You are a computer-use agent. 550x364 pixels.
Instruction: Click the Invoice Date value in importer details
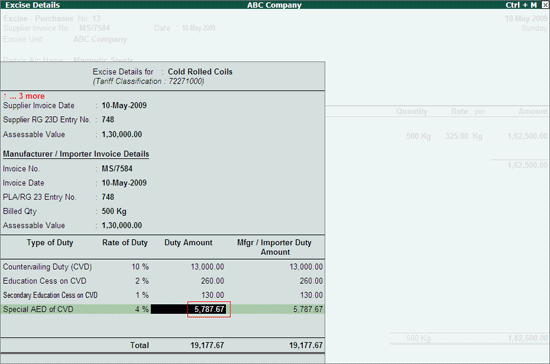(x=124, y=183)
